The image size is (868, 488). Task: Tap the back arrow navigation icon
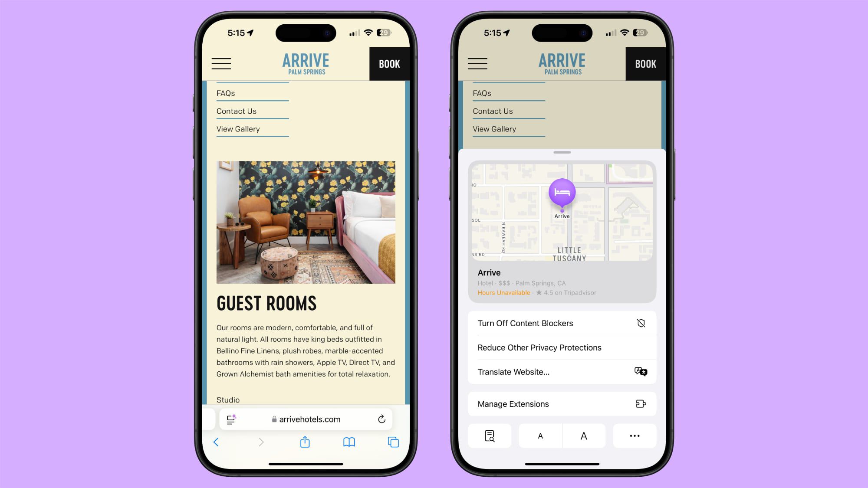pyautogui.click(x=216, y=442)
